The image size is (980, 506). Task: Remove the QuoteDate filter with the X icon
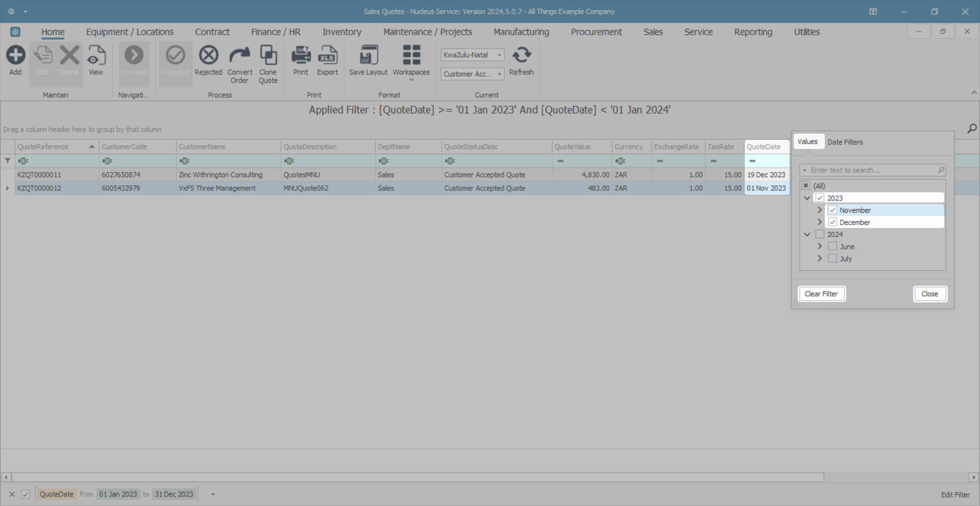click(12, 494)
